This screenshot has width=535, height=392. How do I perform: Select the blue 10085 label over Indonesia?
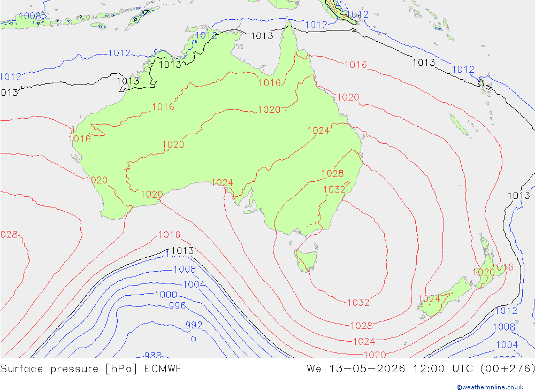coord(33,16)
